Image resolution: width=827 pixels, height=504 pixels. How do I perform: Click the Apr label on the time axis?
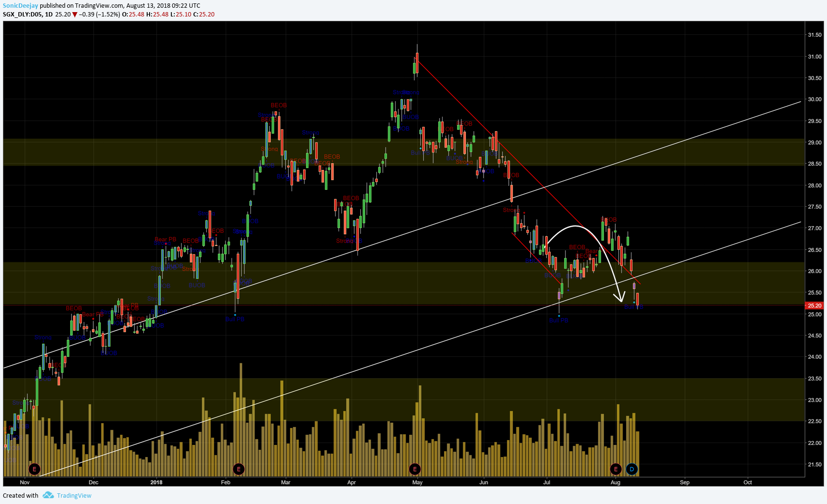(x=352, y=482)
